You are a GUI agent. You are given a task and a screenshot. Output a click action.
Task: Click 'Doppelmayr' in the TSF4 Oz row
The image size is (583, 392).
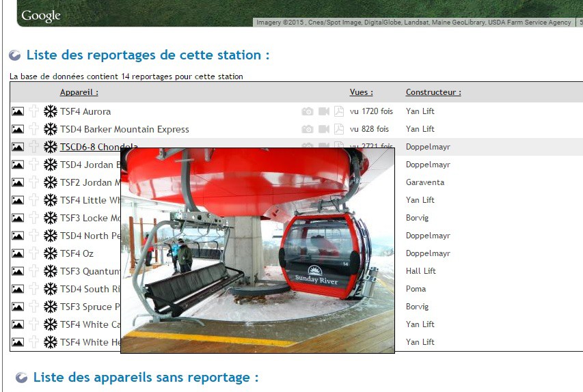(428, 253)
